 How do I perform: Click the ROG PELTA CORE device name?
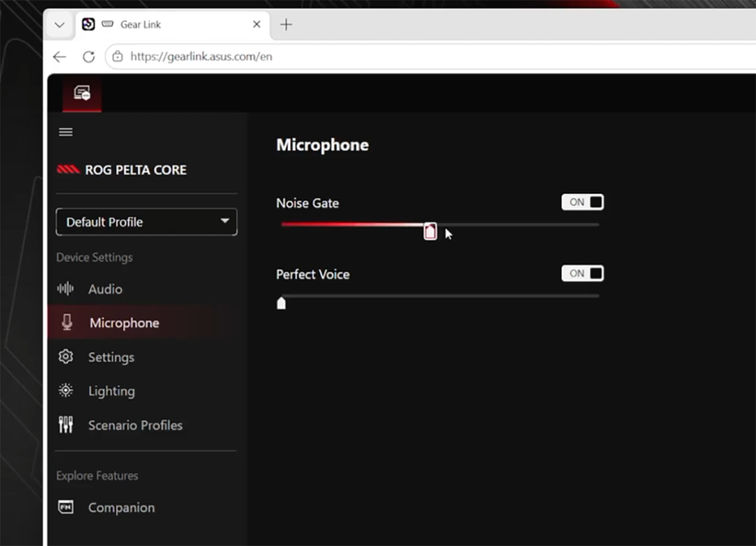click(136, 170)
